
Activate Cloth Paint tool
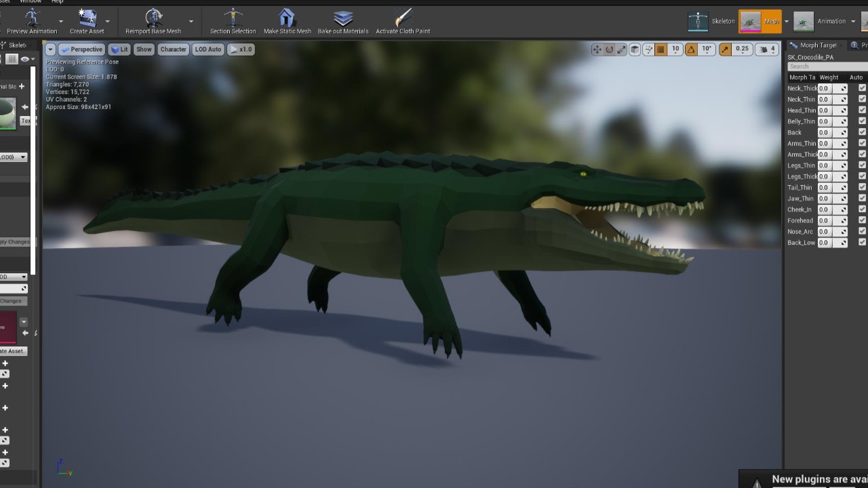(x=403, y=18)
